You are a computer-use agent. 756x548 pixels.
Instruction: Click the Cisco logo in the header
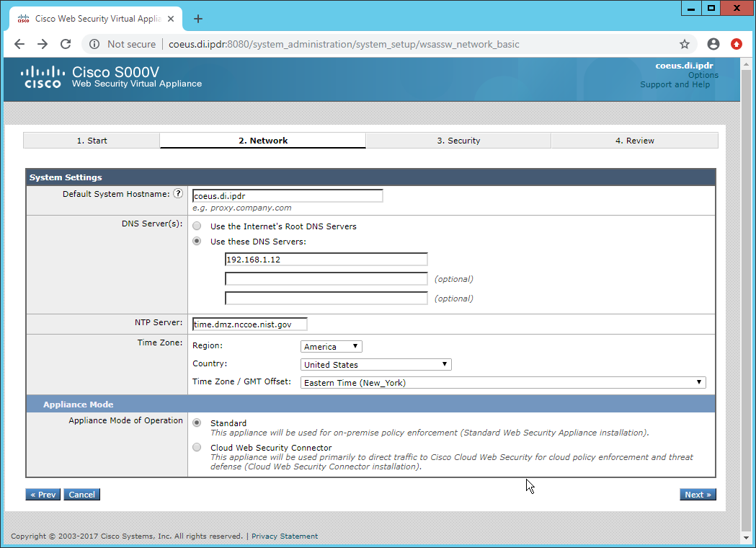pos(43,77)
